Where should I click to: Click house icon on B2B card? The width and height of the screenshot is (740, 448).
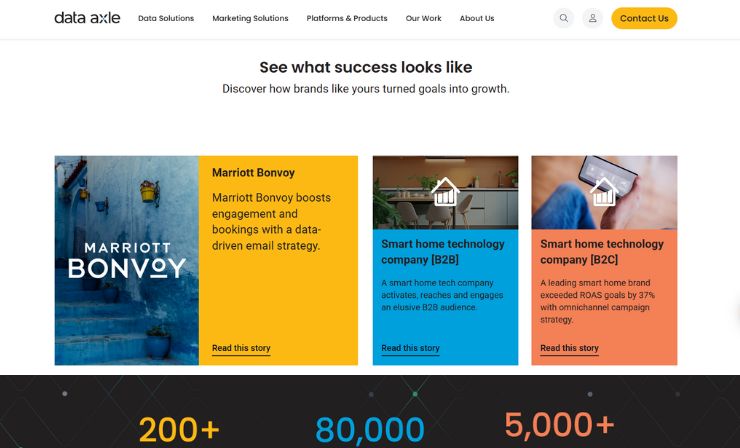[x=445, y=192]
